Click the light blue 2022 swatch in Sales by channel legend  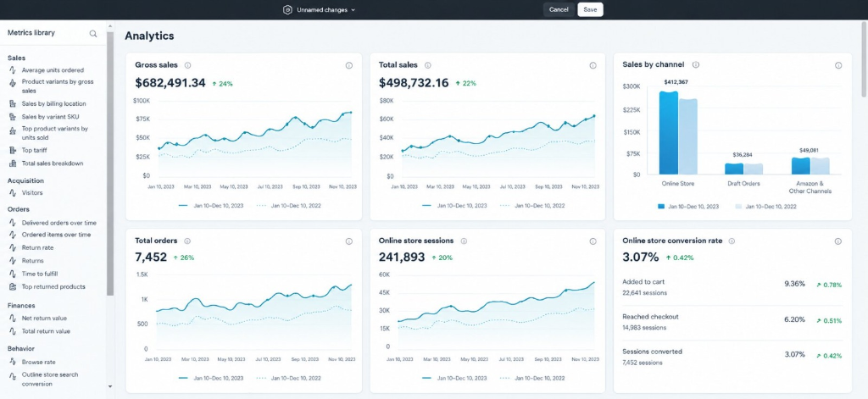point(738,206)
